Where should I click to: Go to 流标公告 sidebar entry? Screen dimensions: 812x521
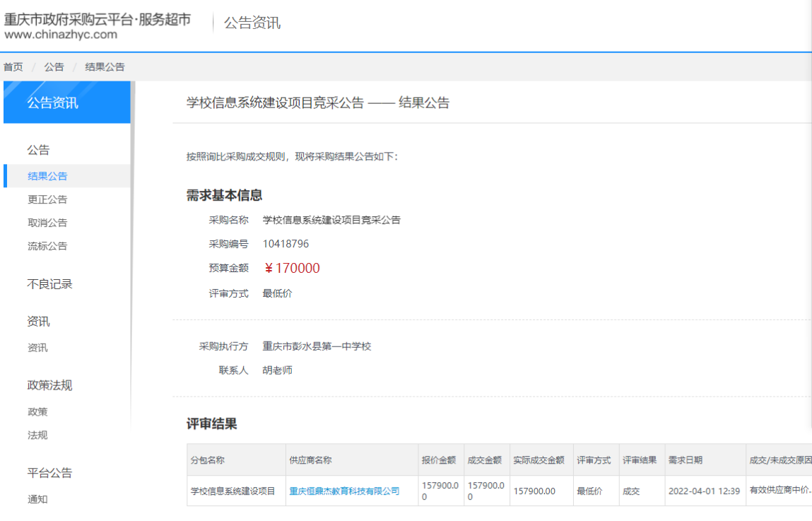tap(47, 246)
